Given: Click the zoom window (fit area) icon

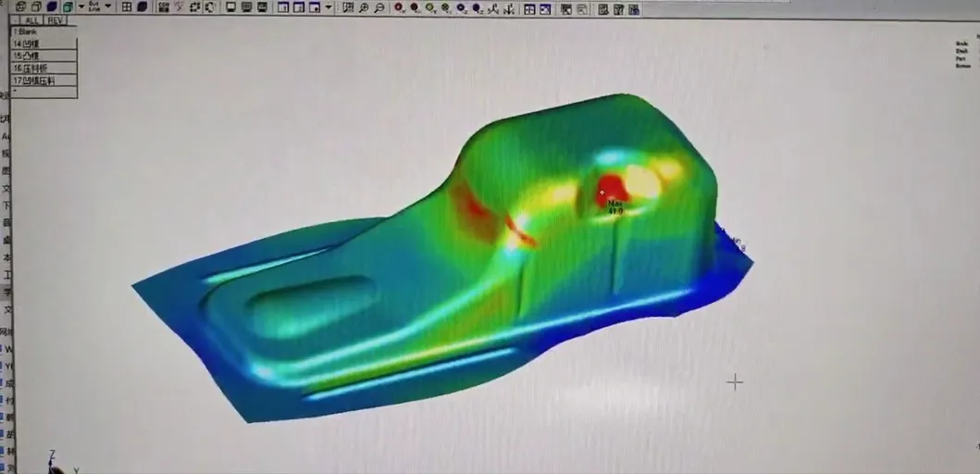Looking at the screenshot, I should [348, 7].
